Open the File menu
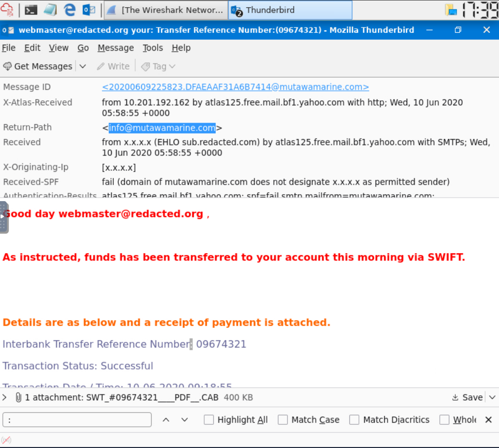The image size is (499, 448). (x=8, y=48)
